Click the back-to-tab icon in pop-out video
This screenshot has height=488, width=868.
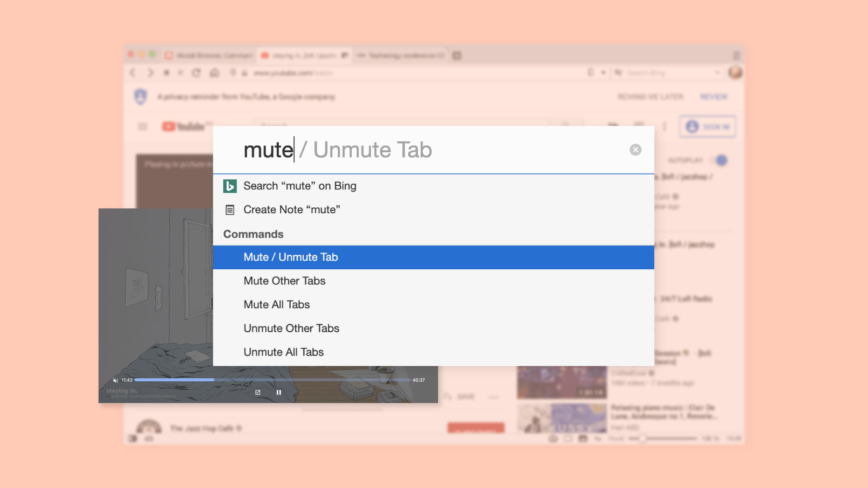coord(258,393)
